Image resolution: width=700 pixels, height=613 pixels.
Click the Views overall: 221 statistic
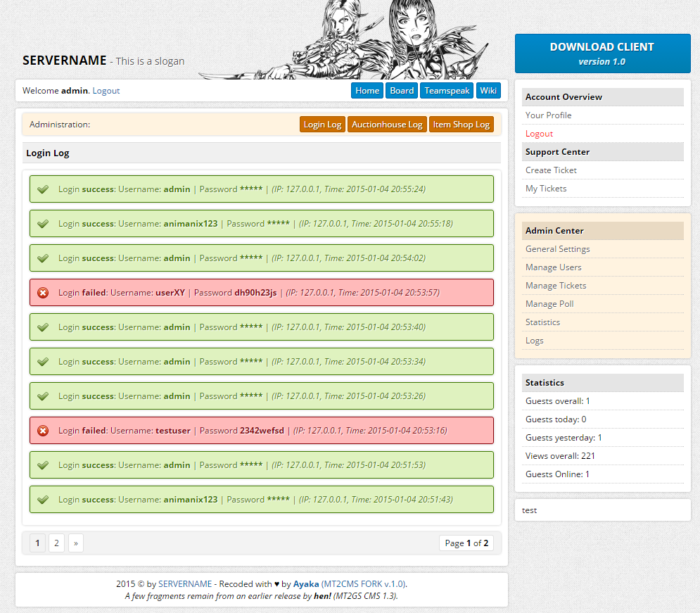click(x=560, y=456)
